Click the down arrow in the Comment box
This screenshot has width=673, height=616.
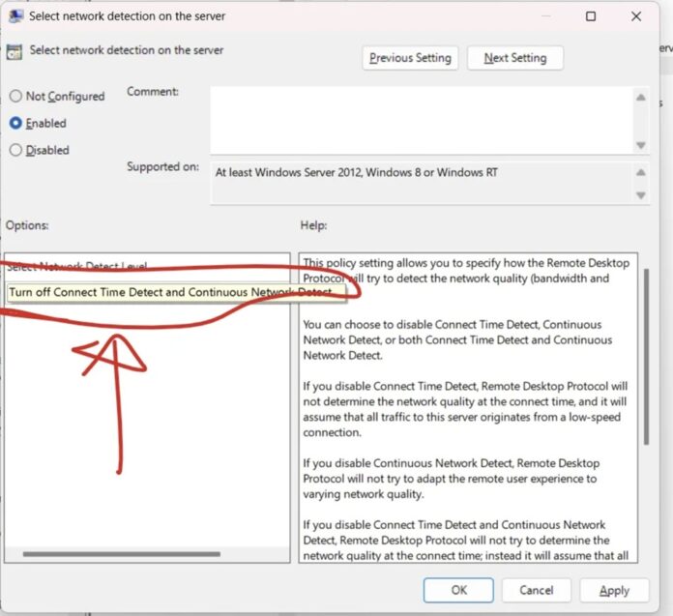(x=640, y=145)
